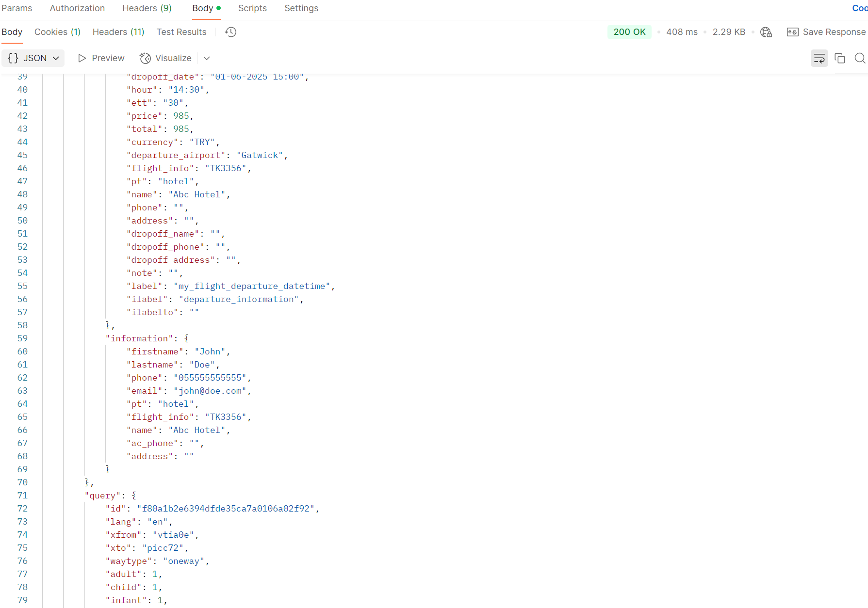Search within the response body
The image size is (868, 608).
point(860,58)
